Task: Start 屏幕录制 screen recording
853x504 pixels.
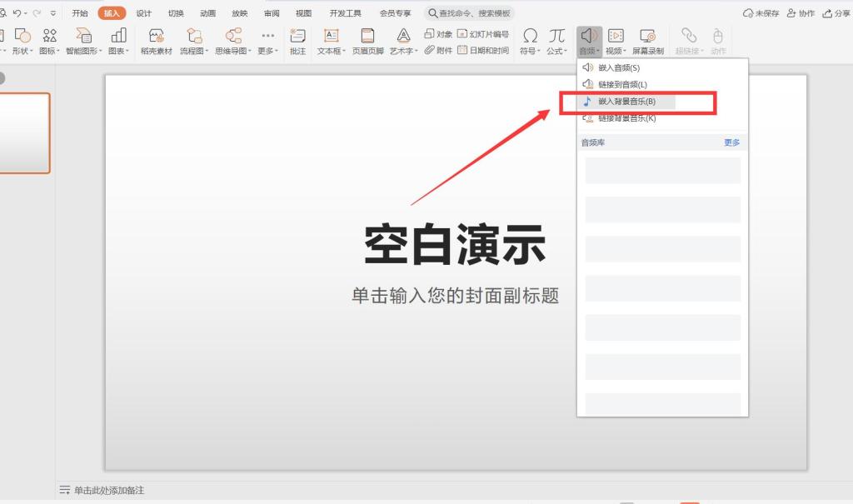Action: 647,42
